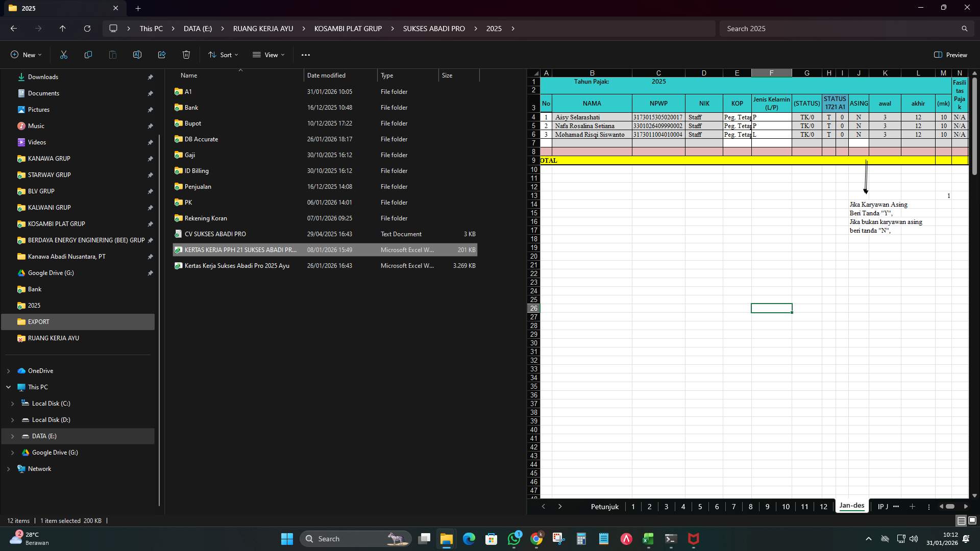Launch WhatsApp from the taskbar

click(514, 539)
